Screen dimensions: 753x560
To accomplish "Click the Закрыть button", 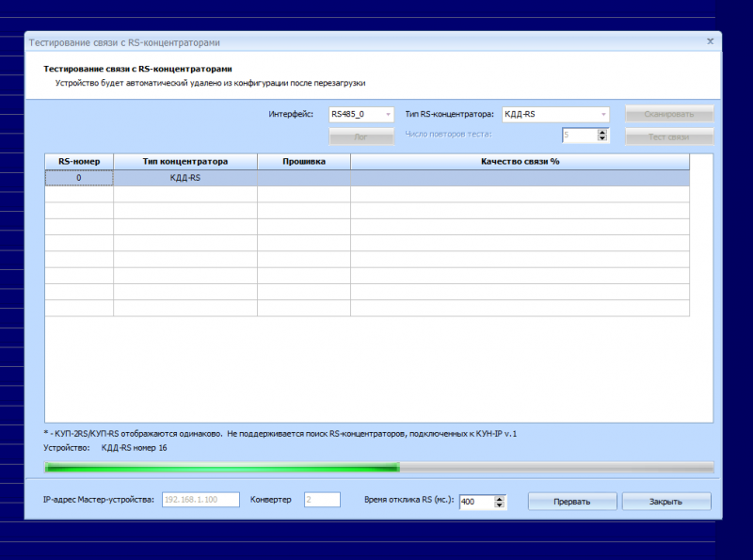I will 665,501.
